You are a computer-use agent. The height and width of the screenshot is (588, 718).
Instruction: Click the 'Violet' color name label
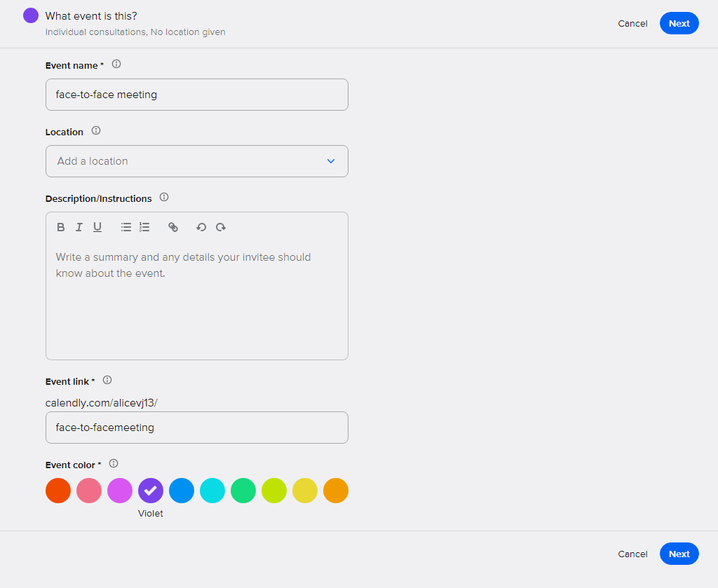[x=151, y=514]
